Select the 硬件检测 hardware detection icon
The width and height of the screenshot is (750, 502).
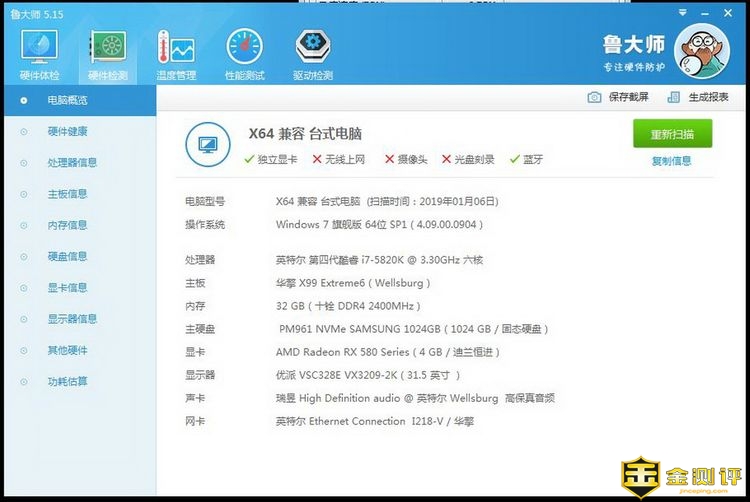point(107,47)
